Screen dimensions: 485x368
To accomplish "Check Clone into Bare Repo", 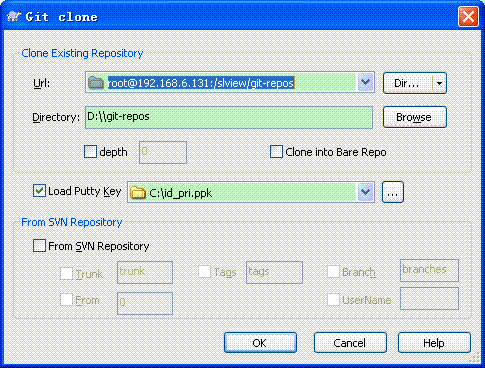I will tap(276, 152).
